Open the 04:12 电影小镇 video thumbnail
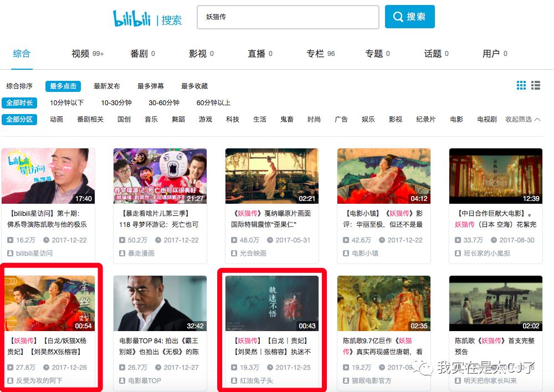This screenshot has height=392, width=554. click(x=384, y=176)
